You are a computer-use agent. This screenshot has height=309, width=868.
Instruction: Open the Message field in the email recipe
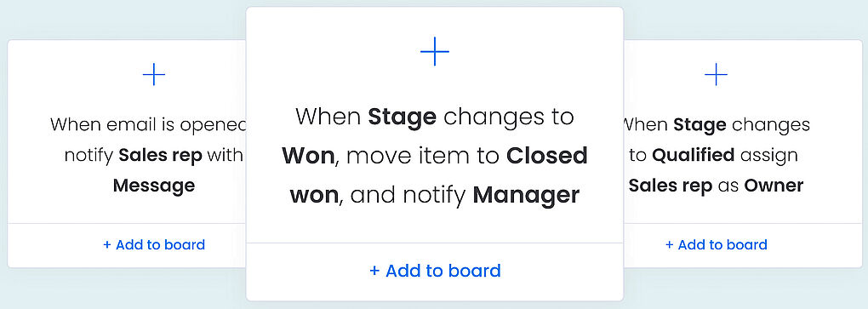pos(154,186)
